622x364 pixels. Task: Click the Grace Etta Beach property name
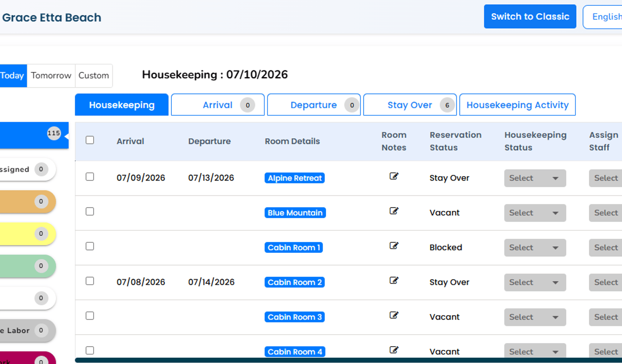(x=52, y=17)
